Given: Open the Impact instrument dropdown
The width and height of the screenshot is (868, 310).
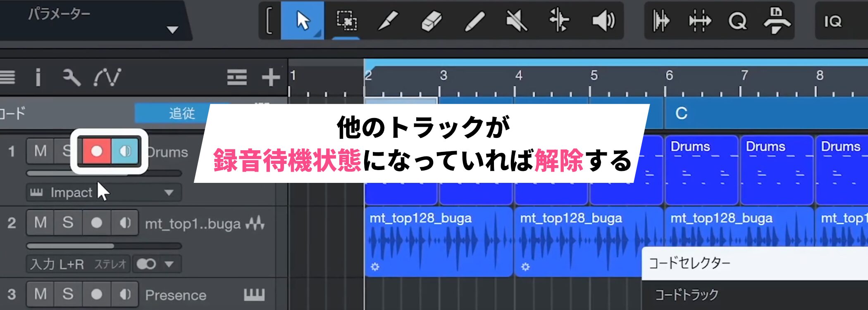Looking at the screenshot, I should coord(169,193).
